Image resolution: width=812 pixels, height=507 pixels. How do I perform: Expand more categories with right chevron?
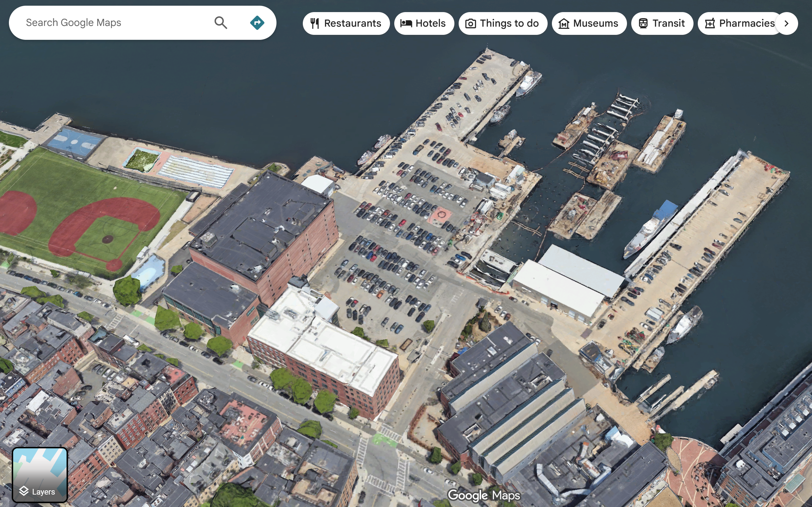(x=786, y=23)
